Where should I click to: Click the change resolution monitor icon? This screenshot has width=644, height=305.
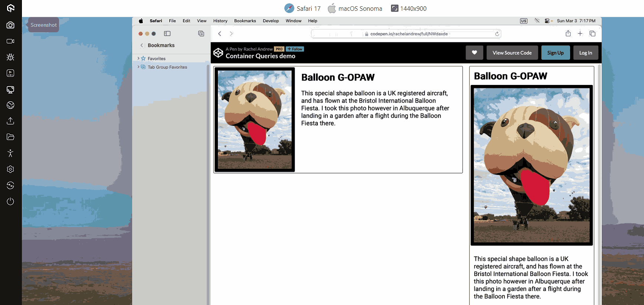[10, 89]
